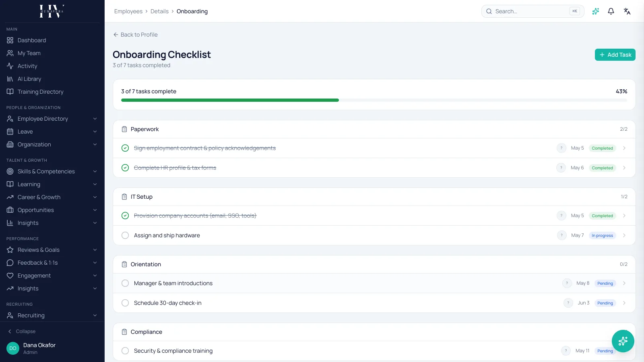
Task: Expand Organization submenu
Action: pyautogui.click(x=95, y=144)
